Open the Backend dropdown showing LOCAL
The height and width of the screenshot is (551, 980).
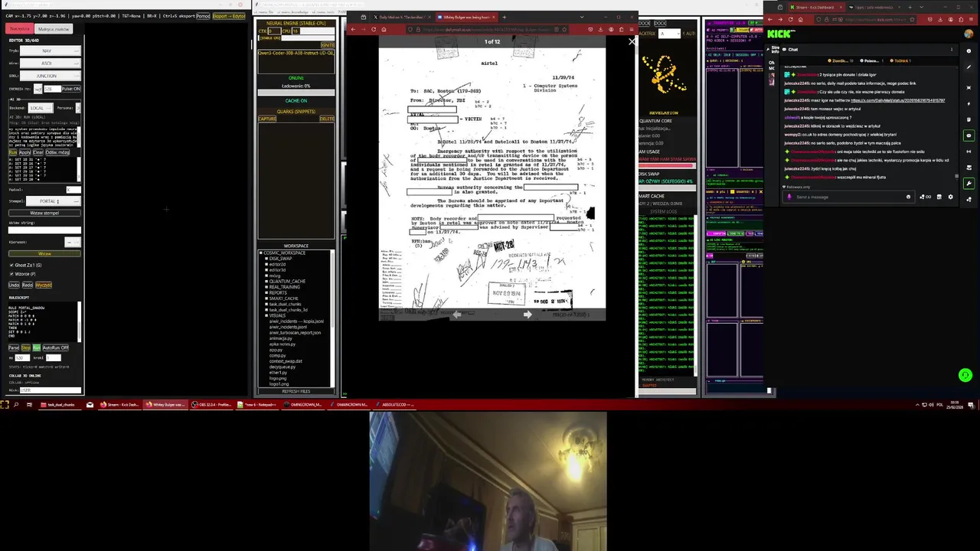(x=41, y=108)
